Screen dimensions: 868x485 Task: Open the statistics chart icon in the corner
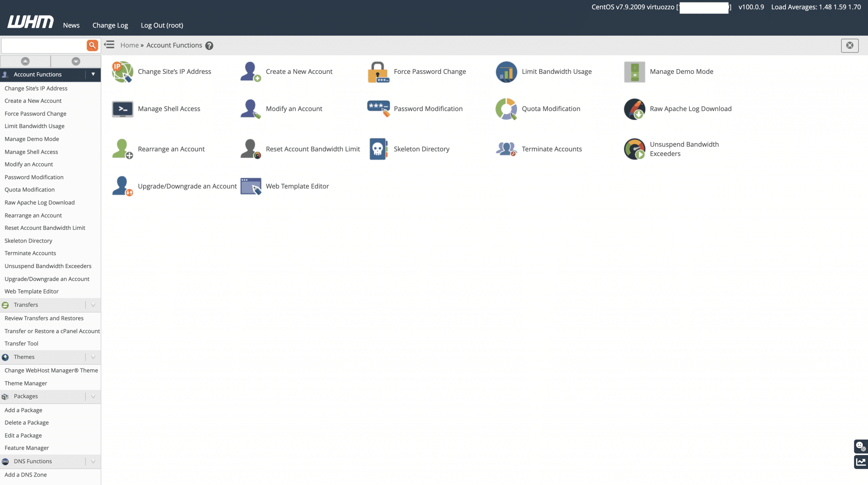pyautogui.click(x=861, y=462)
